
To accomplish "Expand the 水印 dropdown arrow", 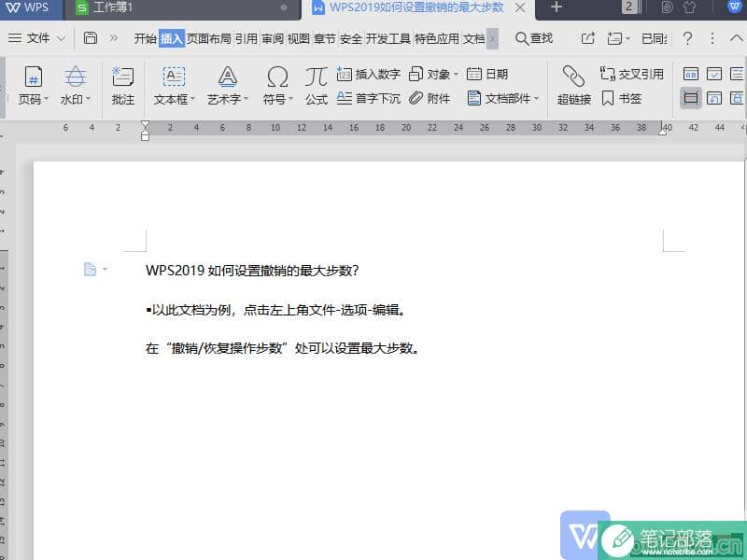I will click(88, 100).
